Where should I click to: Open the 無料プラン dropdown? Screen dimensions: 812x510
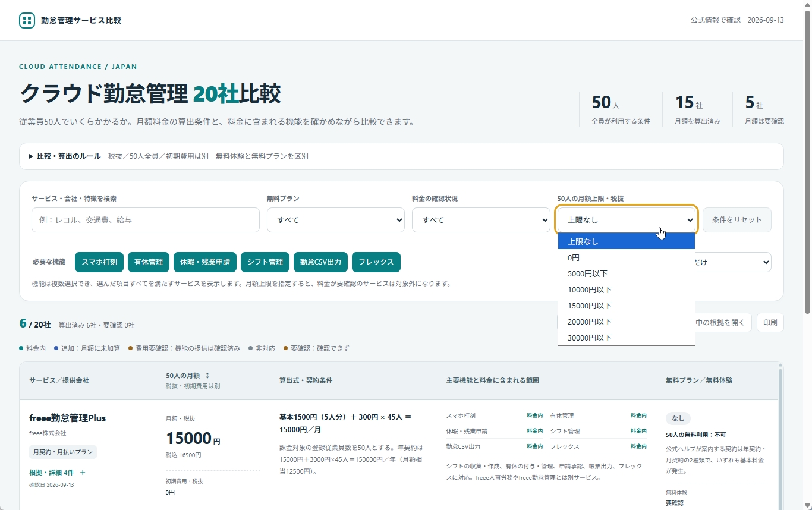coord(336,220)
